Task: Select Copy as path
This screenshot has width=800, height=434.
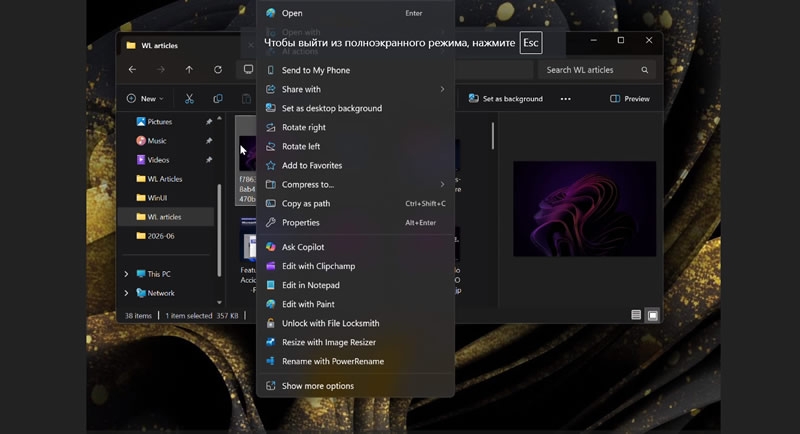Action: point(355,203)
